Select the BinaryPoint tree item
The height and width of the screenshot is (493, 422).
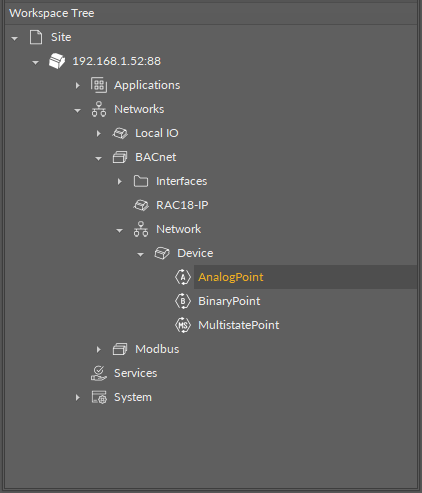click(x=229, y=301)
